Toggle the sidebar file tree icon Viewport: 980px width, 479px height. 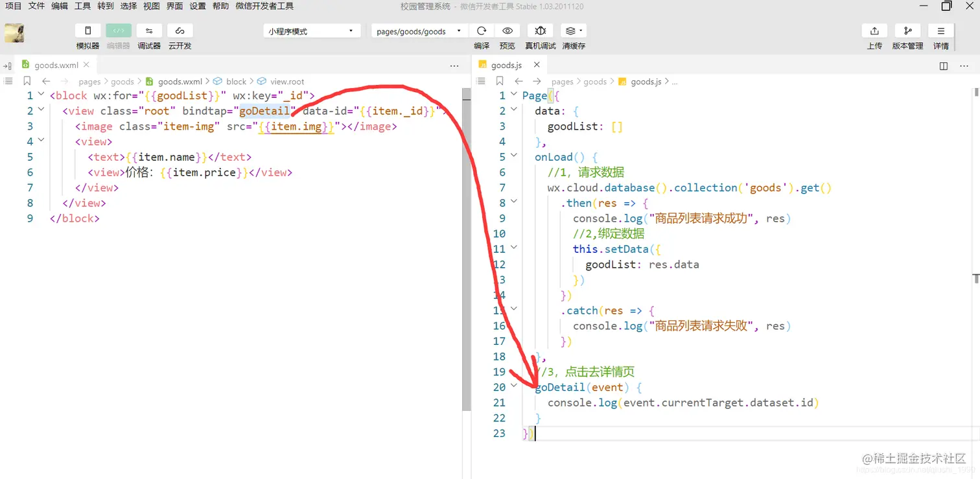pos(7,65)
